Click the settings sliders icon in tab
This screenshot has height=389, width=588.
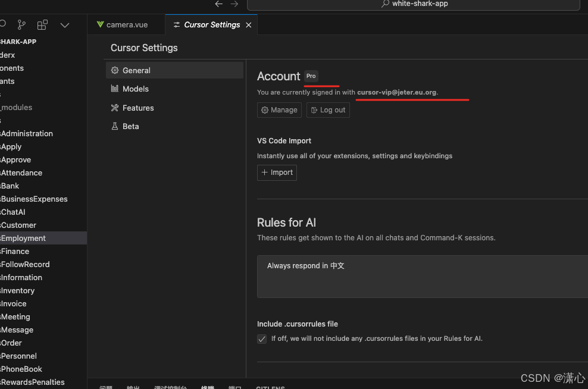pyautogui.click(x=177, y=25)
